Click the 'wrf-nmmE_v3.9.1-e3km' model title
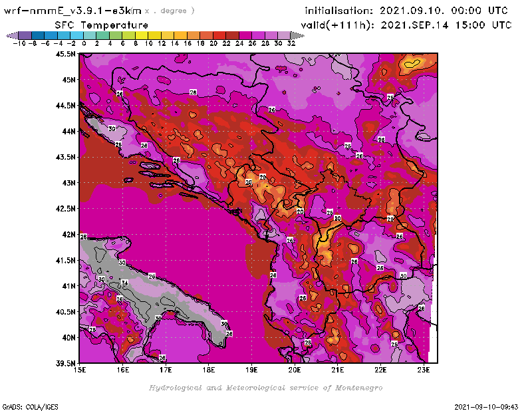 [72, 11]
